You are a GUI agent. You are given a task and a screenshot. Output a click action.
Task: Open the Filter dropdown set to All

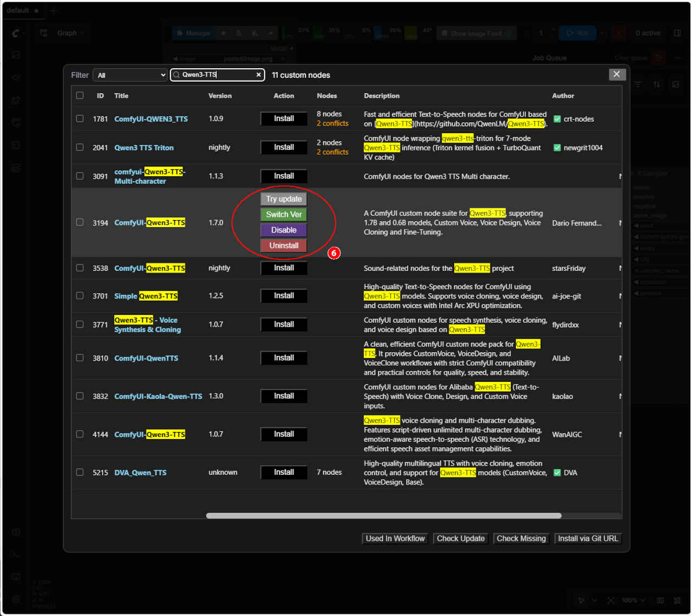(x=130, y=75)
